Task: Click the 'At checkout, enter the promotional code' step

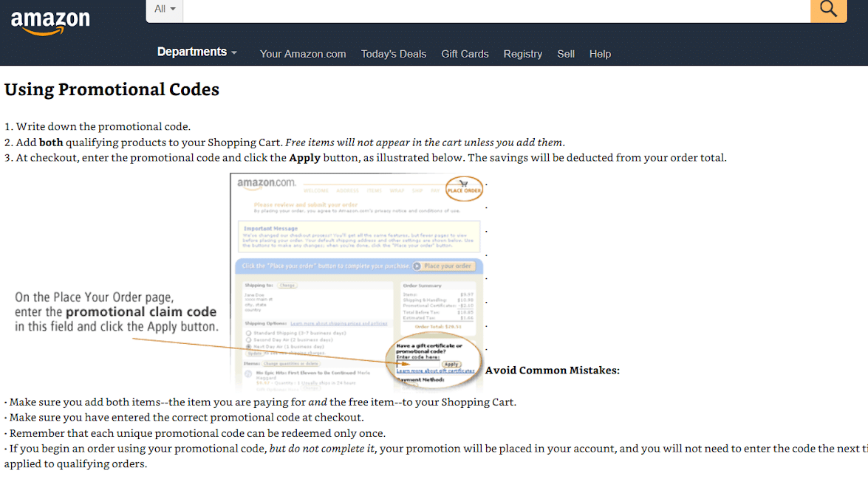Action: click(x=366, y=158)
